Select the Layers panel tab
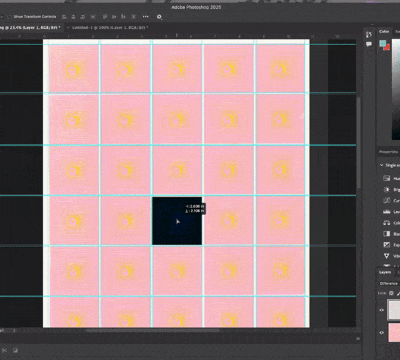Screen dimensions: 400x360 385,272
